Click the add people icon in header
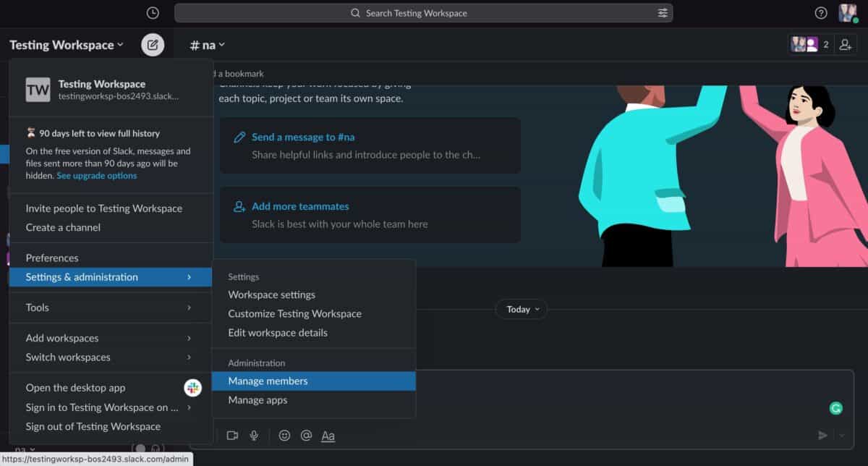The width and height of the screenshot is (868, 466). tap(846, 45)
